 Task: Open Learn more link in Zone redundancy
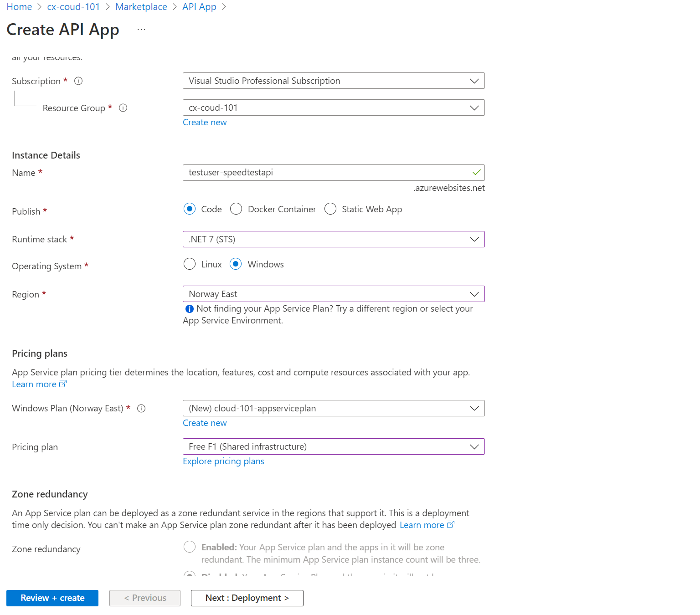click(422, 525)
